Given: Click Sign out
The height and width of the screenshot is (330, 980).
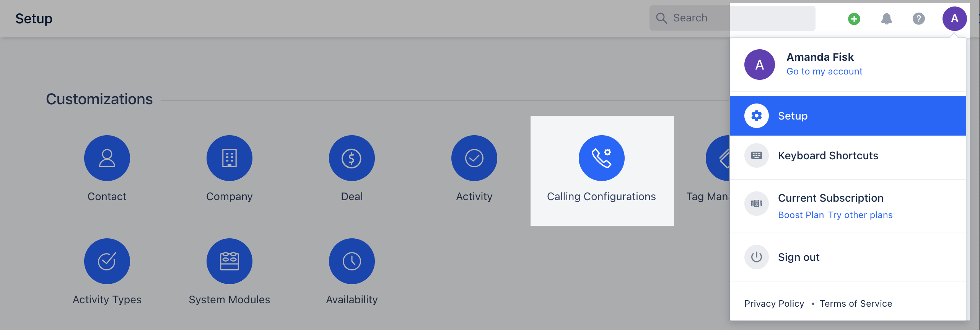Looking at the screenshot, I should pyautogui.click(x=848, y=257).
